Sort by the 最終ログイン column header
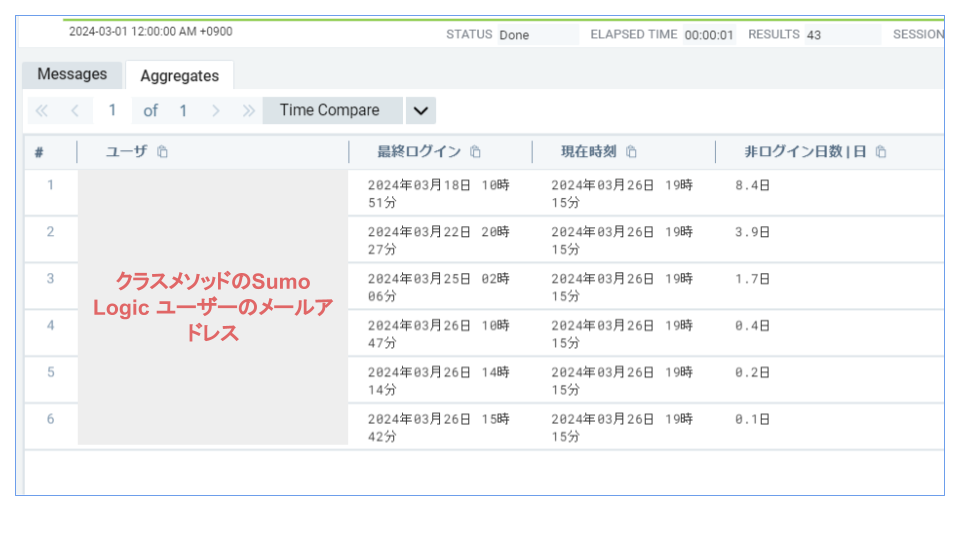The height and width of the screenshot is (540, 960). tap(419, 151)
